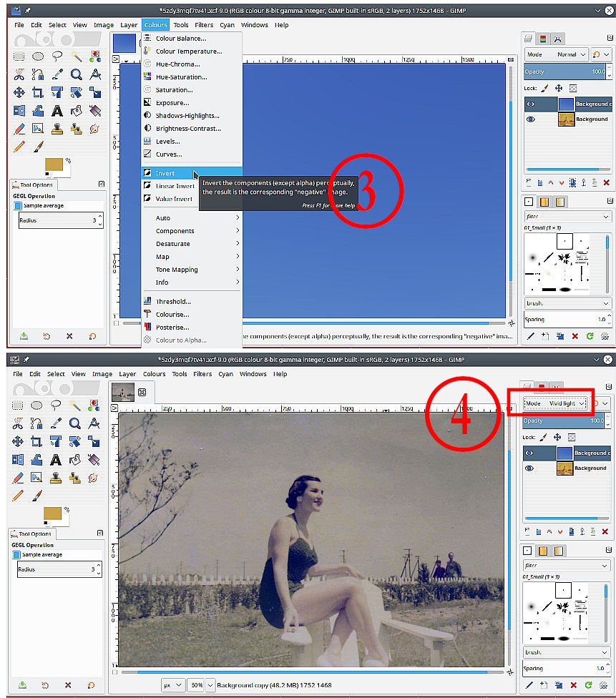The width and height of the screenshot is (616, 698).
Task: Open Hue-Saturation… from the Colours menu
Action: click(x=192, y=77)
